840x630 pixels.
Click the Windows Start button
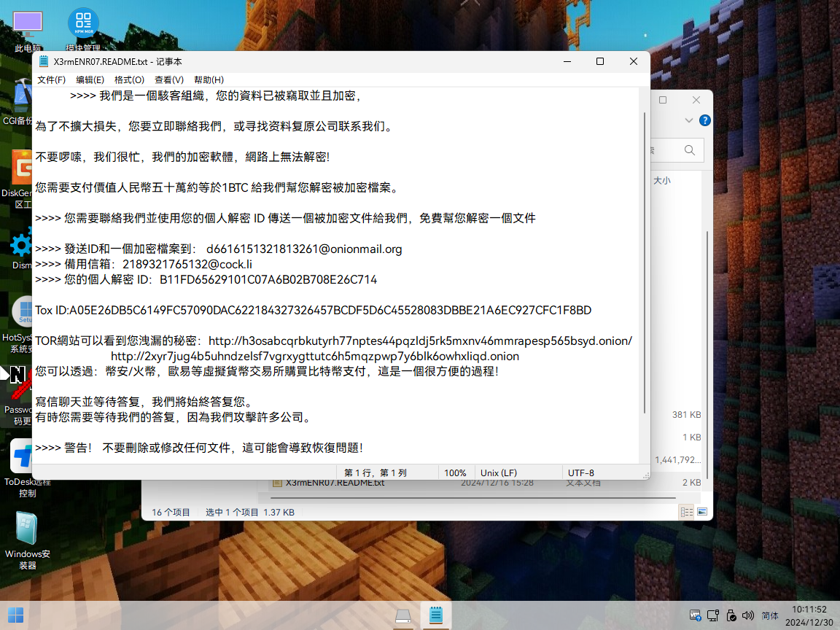pyautogui.click(x=15, y=615)
